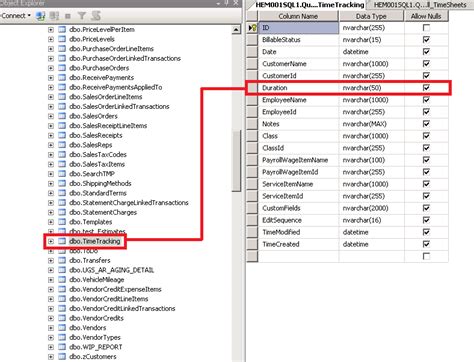Toggle Allow Nulls for CustomFields

point(426,208)
